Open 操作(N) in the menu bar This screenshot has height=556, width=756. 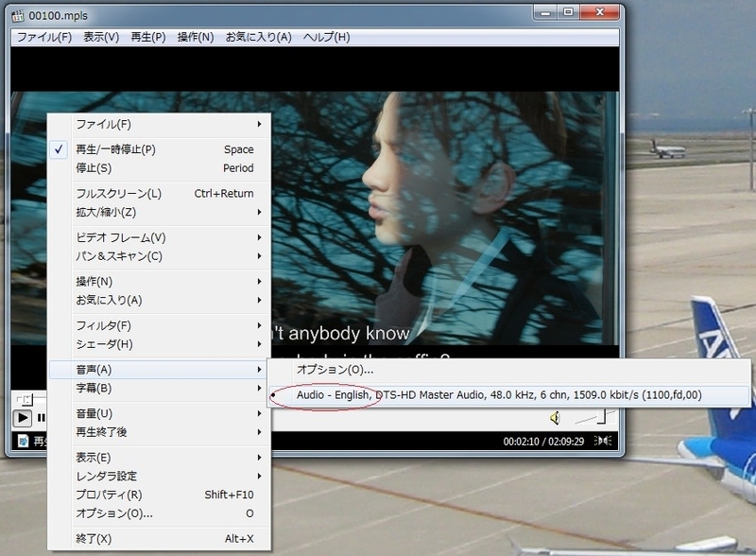[196, 37]
